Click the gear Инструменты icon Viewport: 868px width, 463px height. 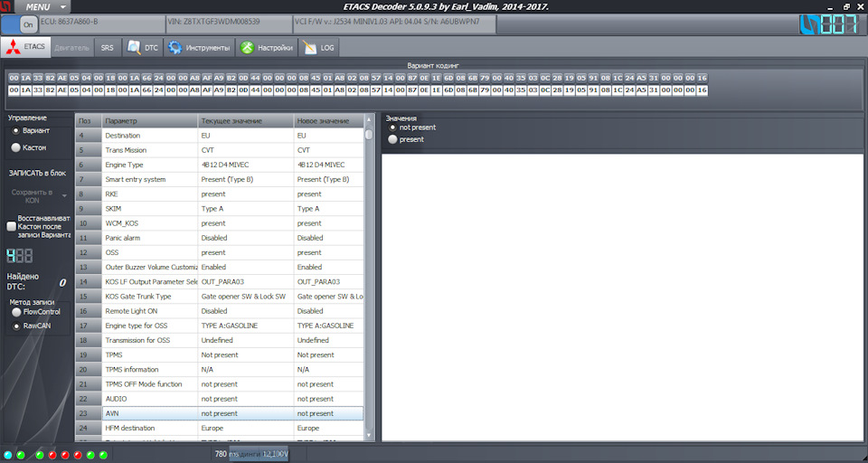(175, 48)
